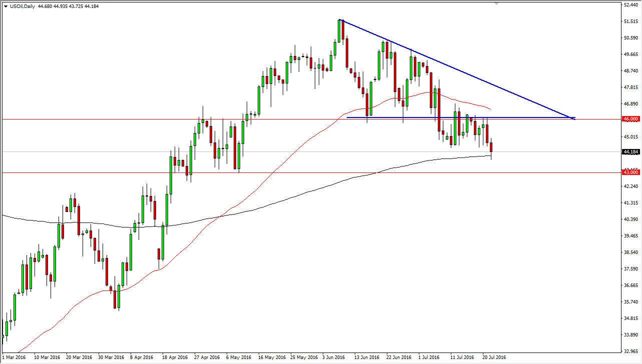Click the 48.740 price axis value
The height and width of the screenshot is (364, 642).
click(x=630, y=70)
